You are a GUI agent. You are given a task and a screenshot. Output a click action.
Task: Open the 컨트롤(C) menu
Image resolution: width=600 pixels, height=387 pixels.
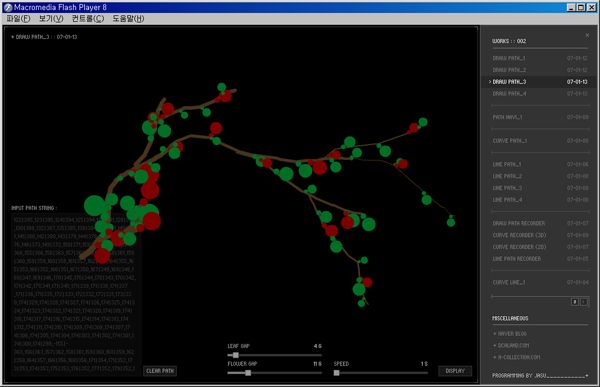tap(88, 18)
